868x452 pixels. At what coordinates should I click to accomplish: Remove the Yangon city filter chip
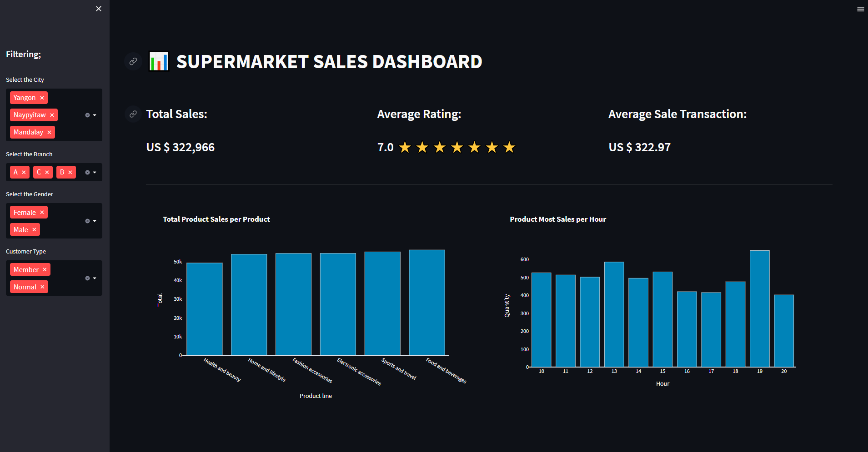[41, 98]
